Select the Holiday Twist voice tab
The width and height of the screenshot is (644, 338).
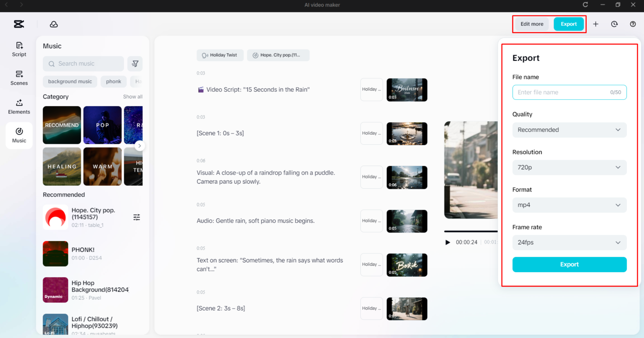(x=220, y=55)
